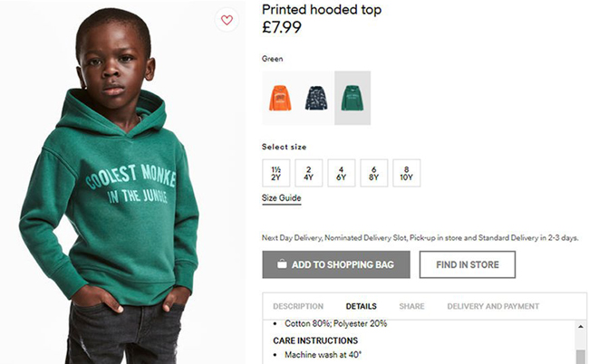Open the Delivery and Payment tab
This screenshot has height=364, width=589.
click(493, 306)
